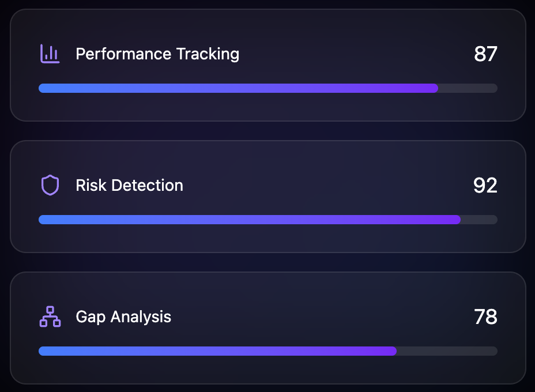Click the hierarchy icon beside Gap Analysis
Screen dimensions: 535x392
(50, 316)
